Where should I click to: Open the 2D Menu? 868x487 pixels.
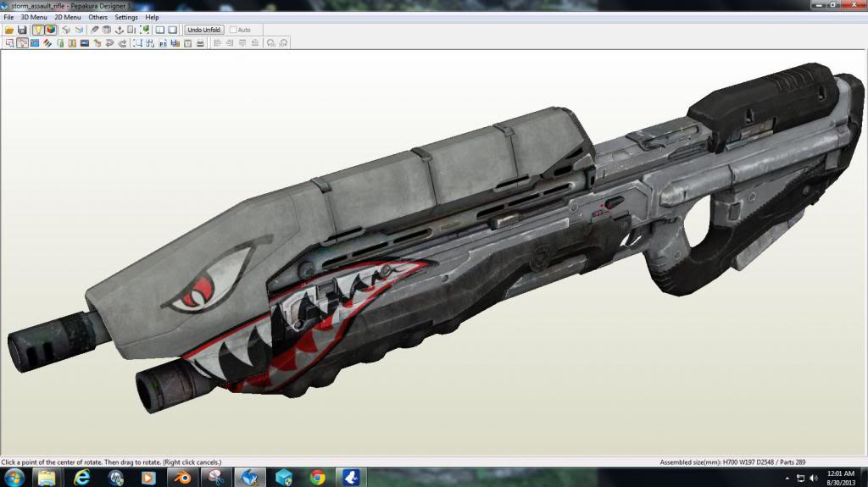pos(68,17)
